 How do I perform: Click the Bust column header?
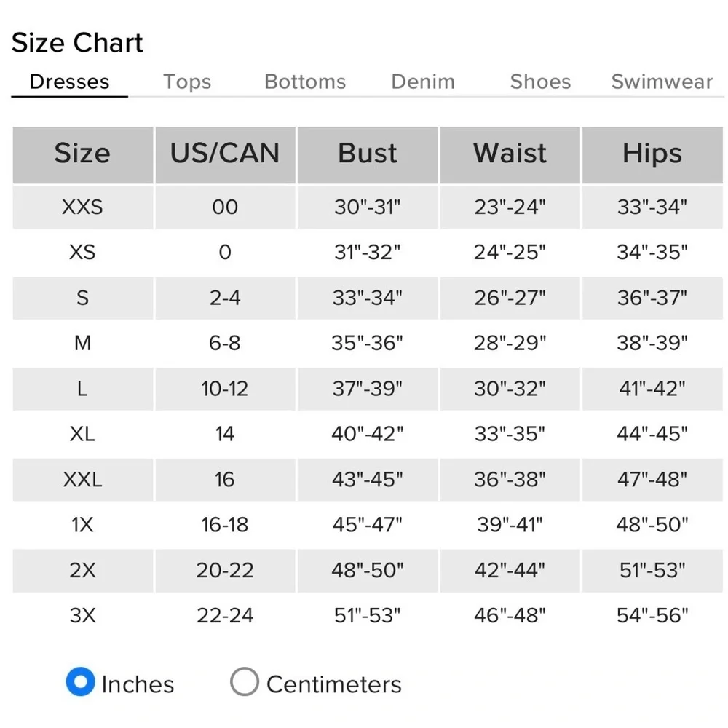368,154
